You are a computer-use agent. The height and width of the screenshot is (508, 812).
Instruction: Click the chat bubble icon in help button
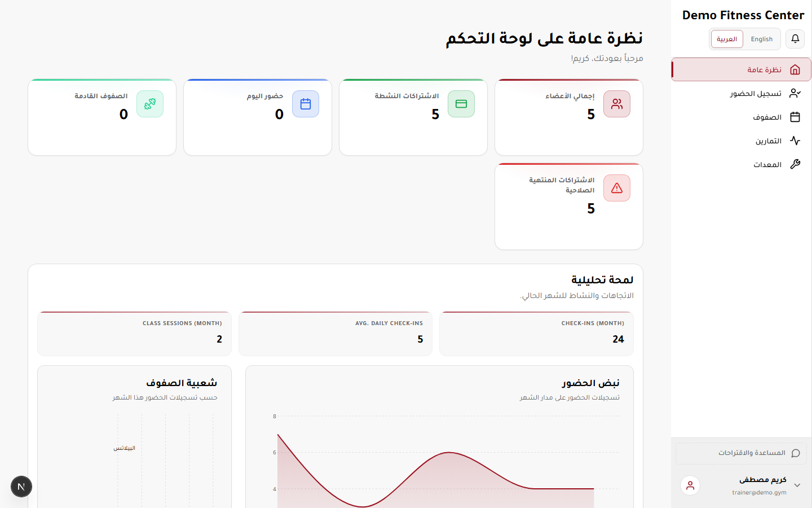[x=796, y=453]
